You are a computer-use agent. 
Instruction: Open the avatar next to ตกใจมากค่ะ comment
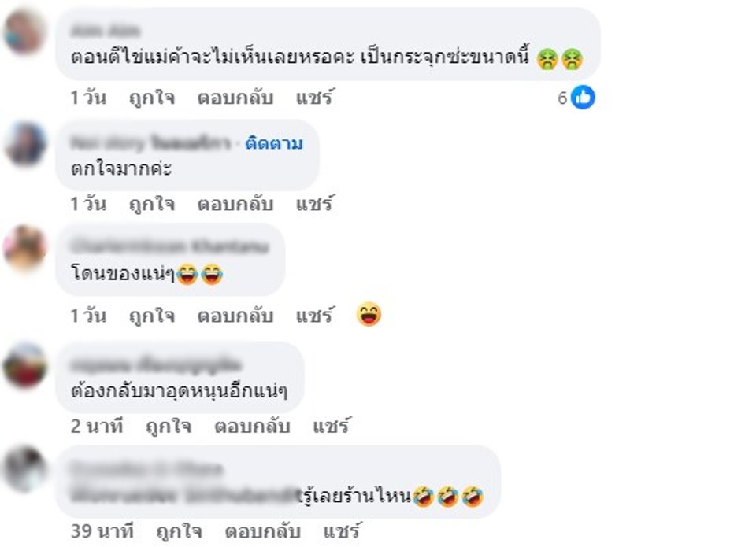24,144
